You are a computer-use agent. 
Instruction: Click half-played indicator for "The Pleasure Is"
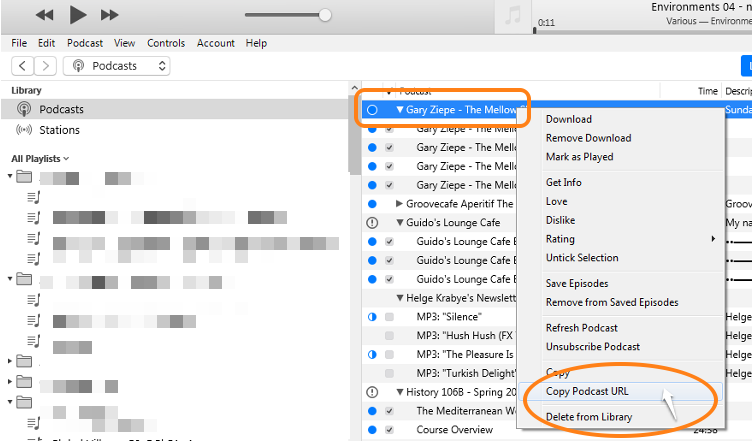(x=372, y=355)
